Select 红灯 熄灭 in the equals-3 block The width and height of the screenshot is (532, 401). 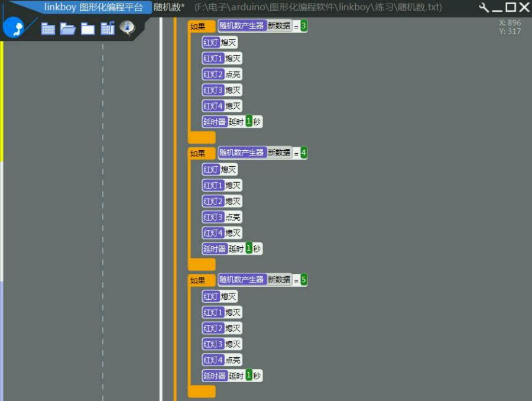220,43
